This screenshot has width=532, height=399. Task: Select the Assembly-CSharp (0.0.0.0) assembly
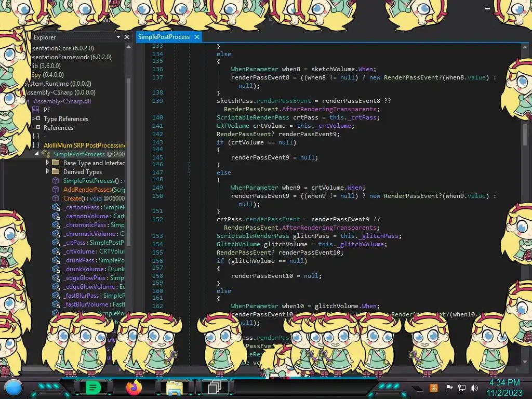(x=60, y=92)
